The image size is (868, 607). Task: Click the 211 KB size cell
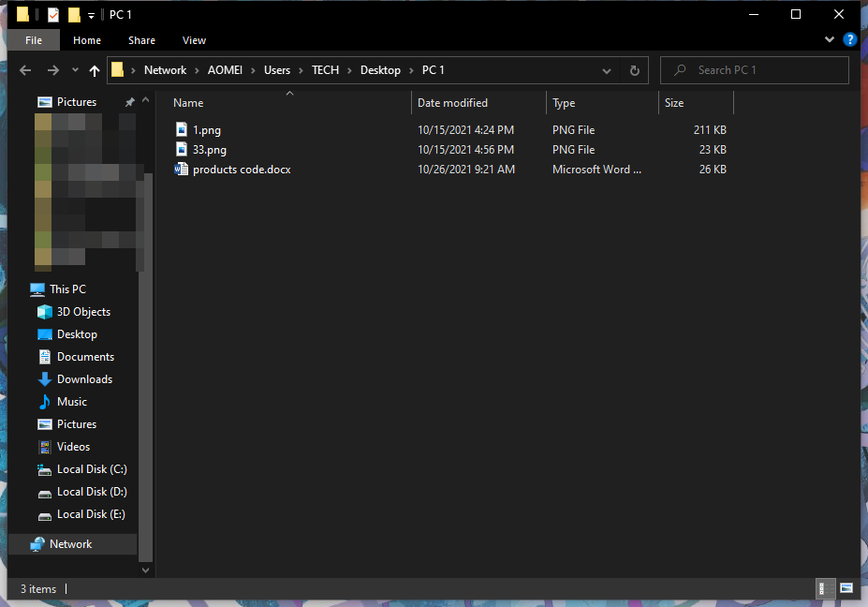(x=710, y=130)
